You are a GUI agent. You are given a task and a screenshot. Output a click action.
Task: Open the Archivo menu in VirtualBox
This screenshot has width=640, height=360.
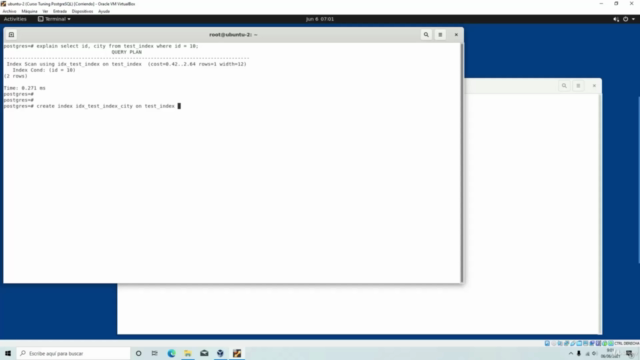click(9, 11)
